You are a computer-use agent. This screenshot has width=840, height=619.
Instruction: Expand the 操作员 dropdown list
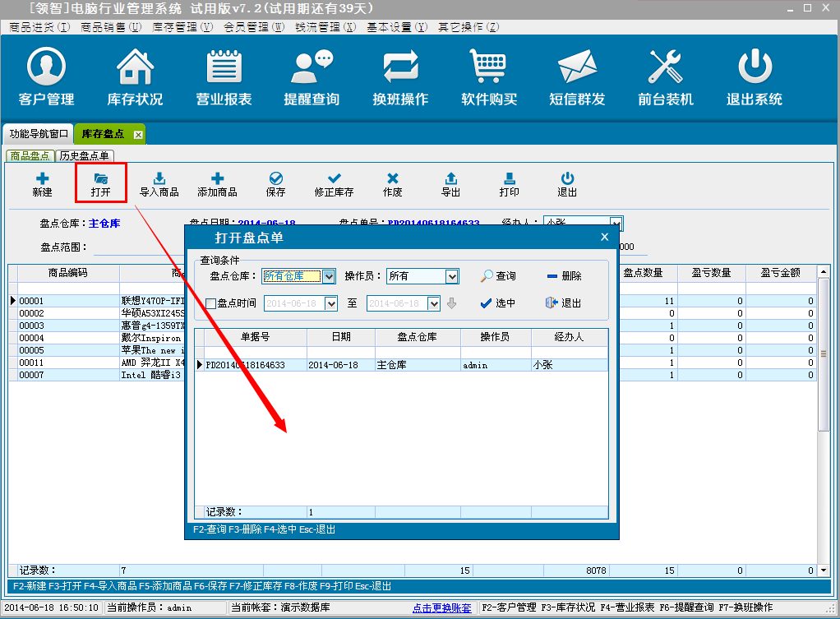point(451,277)
